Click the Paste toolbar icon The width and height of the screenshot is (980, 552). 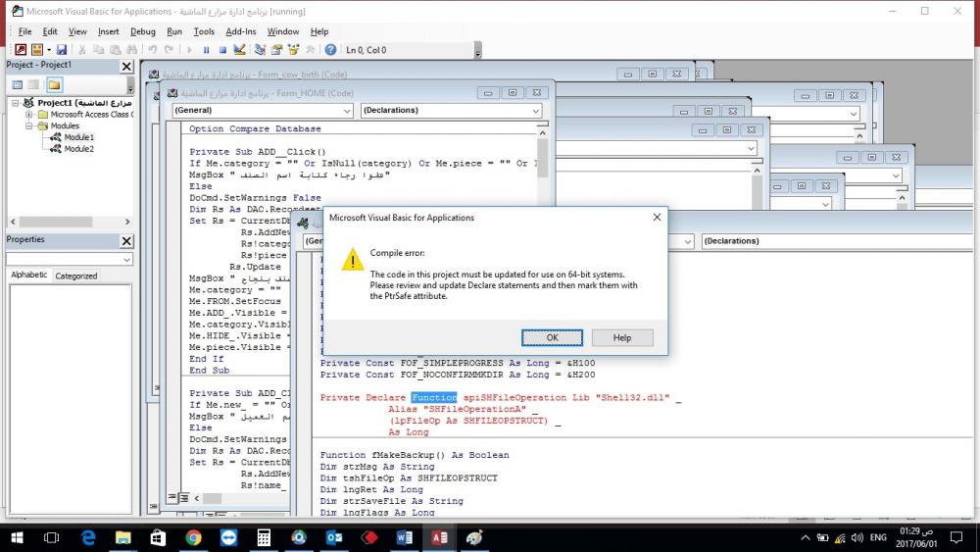pyautogui.click(x=115, y=49)
